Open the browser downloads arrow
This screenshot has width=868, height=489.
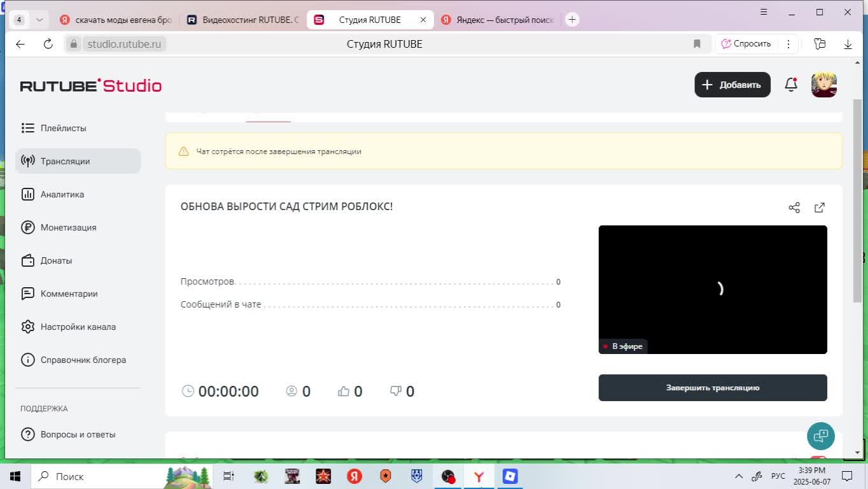click(x=848, y=44)
